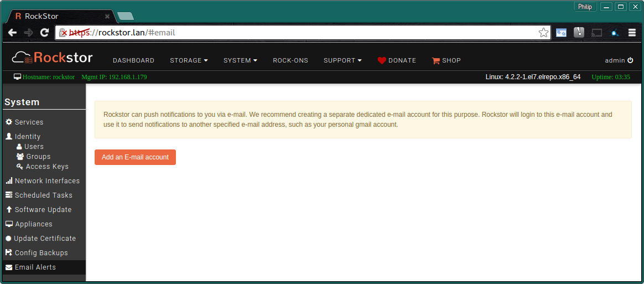The height and width of the screenshot is (284, 644).
Task: Click the address bar URL field
Action: 302,33
